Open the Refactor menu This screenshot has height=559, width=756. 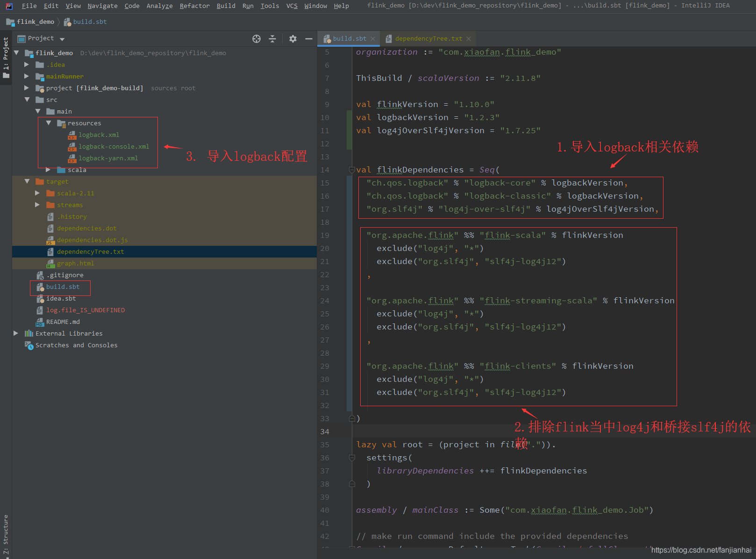194,6
